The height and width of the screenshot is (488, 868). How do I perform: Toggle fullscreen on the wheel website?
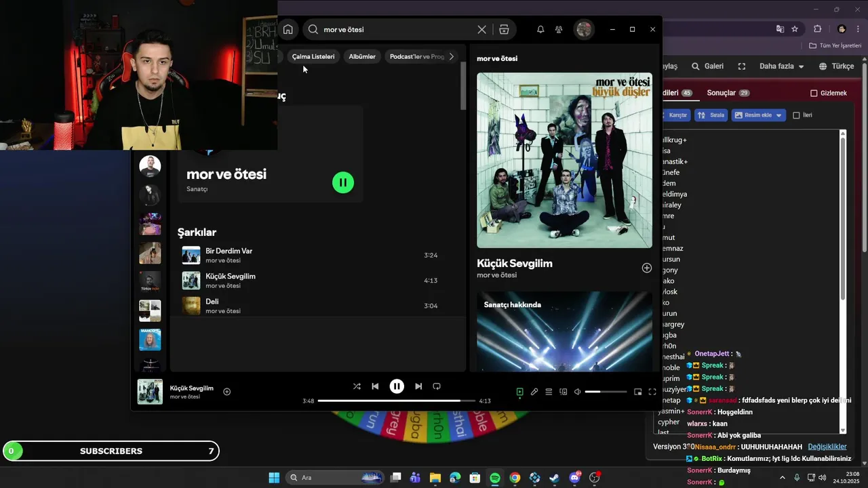pos(741,66)
